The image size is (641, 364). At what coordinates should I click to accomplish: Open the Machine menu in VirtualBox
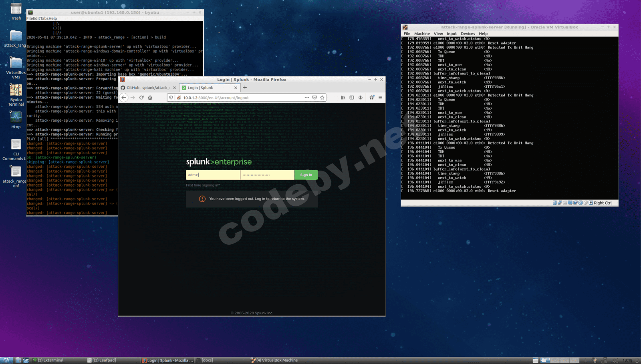tap(422, 34)
